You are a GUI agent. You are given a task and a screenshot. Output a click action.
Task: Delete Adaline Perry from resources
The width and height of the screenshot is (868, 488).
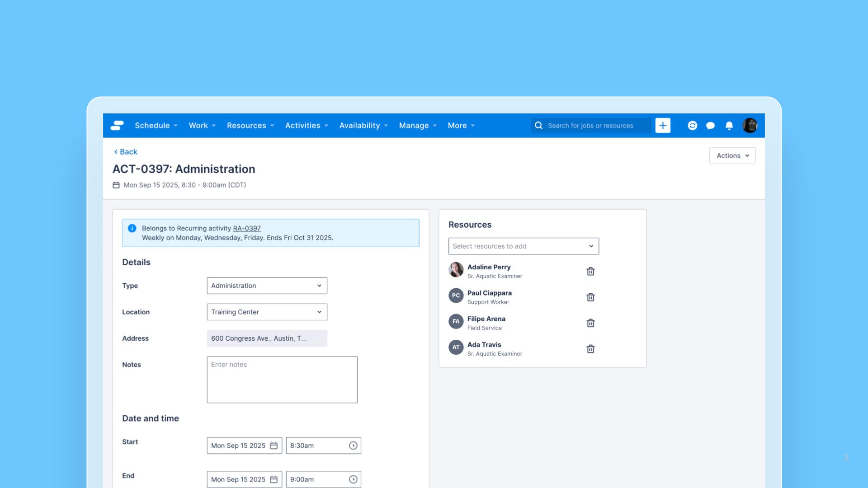590,271
